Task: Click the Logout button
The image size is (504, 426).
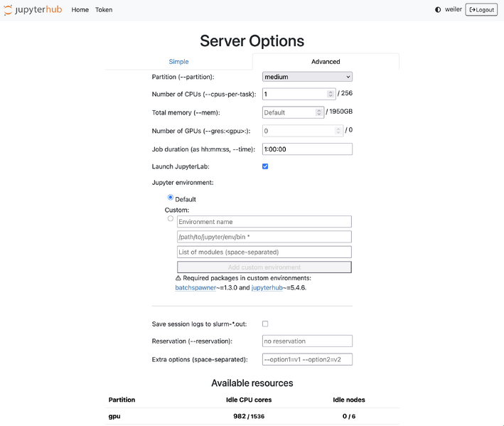Action: (x=481, y=10)
